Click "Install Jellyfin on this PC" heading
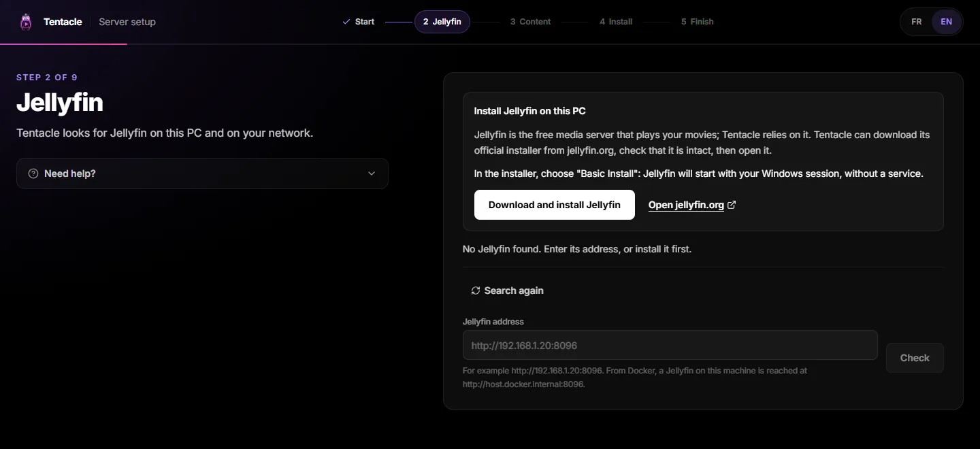This screenshot has height=449, width=980. [x=529, y=111]
